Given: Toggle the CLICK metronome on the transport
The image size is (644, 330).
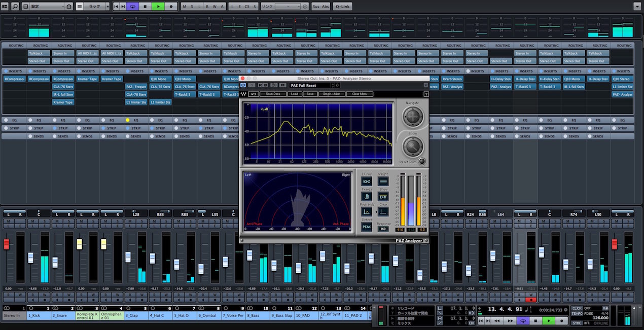Looking at the screenshot, I should pos(577,308).
